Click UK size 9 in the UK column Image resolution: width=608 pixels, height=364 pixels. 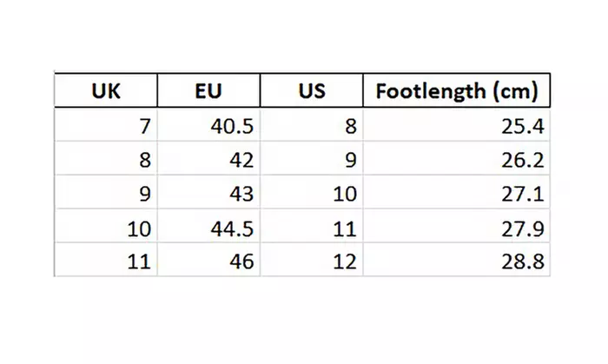pyautogui.click(x=144, y=194)
